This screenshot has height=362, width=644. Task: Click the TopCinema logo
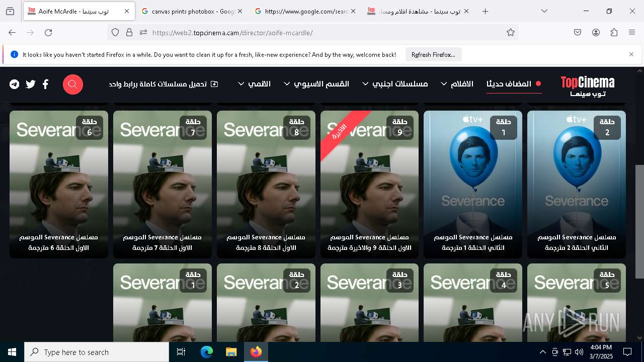[x=588, y=86]
